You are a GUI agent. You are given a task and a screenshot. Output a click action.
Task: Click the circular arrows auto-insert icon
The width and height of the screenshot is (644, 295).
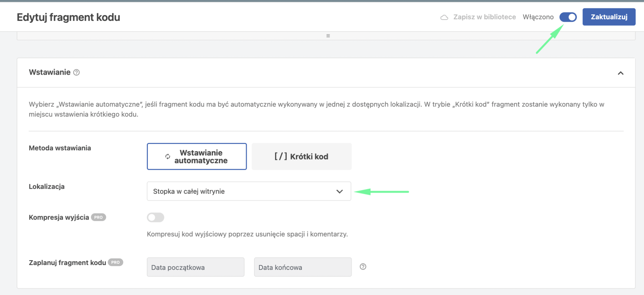168,157
